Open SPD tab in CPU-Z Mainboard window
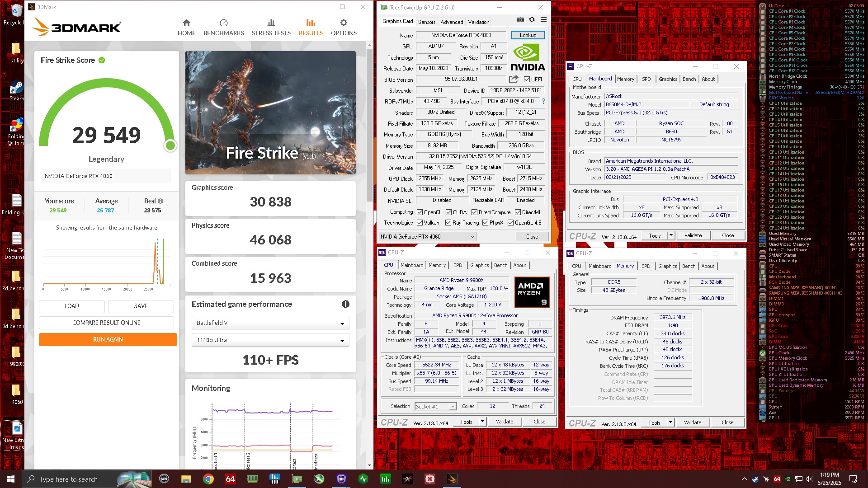The image size is (868, 488). (646, 79)
